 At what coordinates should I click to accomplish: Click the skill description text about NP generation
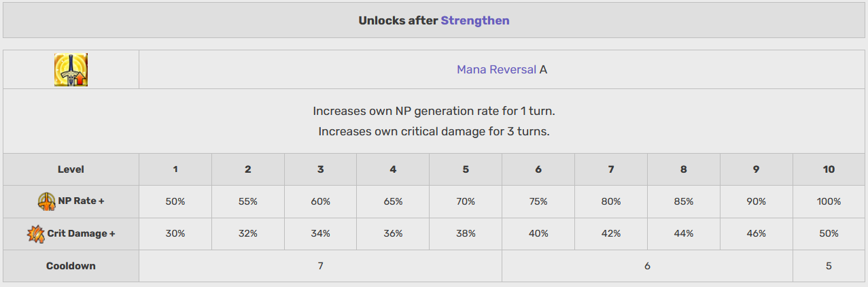tap(434, 110)
